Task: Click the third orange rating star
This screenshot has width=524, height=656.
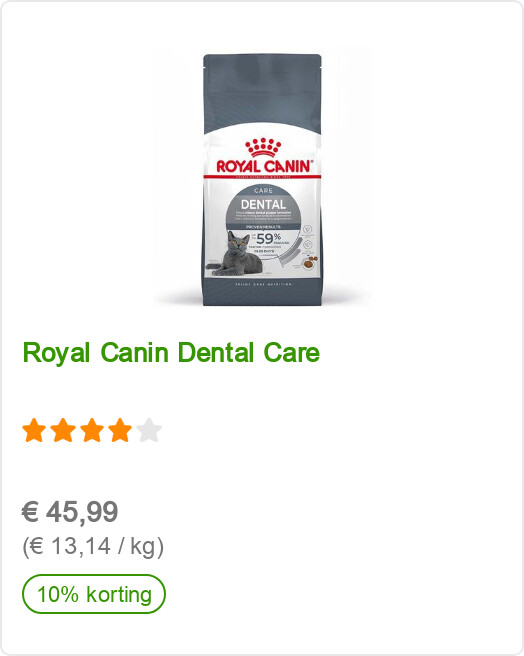Action: pyautogui.click(x=92, y=430)
